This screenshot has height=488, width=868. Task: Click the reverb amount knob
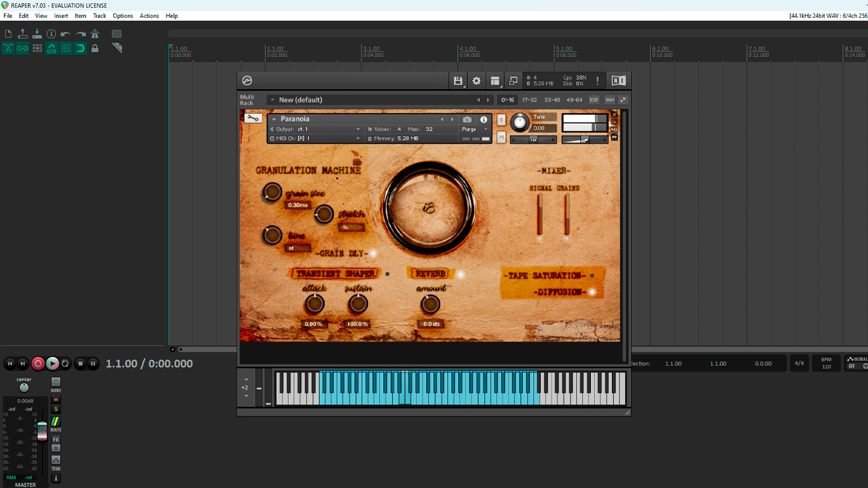[430, 304]
